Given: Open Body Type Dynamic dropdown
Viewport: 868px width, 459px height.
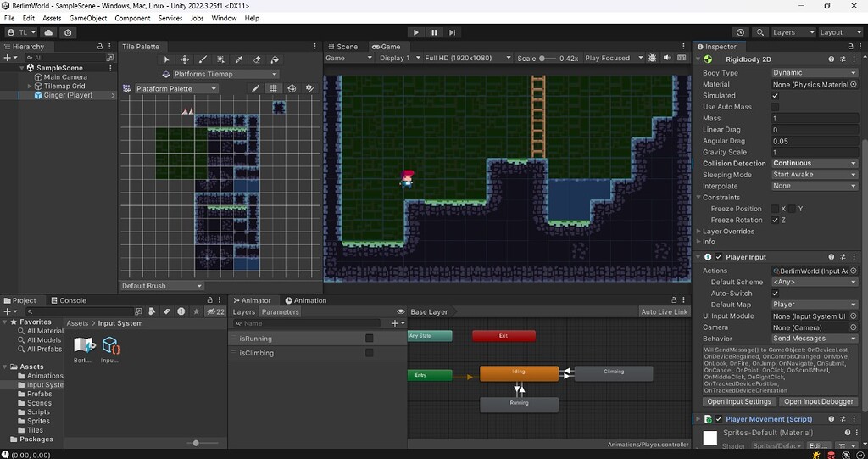Looking at the screenshot, I should (x=815, y=73).
